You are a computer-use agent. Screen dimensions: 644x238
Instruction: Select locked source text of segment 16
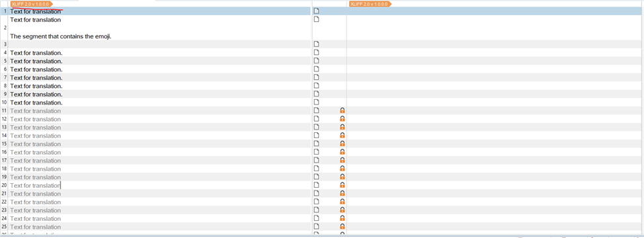pyautogui.click(x=35, y=152)
